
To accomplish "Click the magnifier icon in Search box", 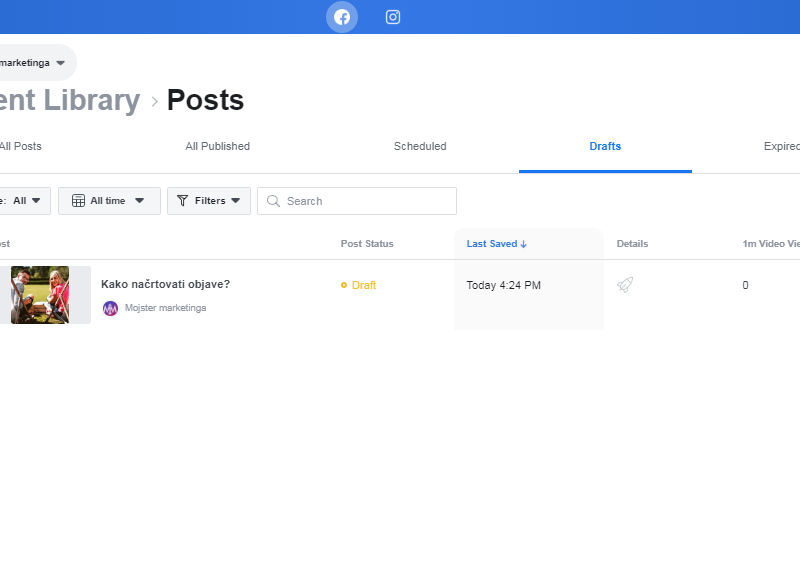I will pyautogui.click(x=273, y=201).
